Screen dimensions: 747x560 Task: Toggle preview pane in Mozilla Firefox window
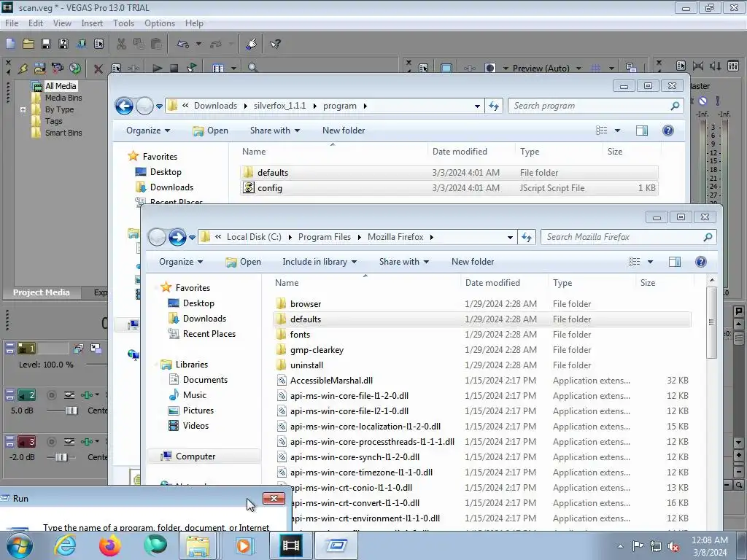675,262
